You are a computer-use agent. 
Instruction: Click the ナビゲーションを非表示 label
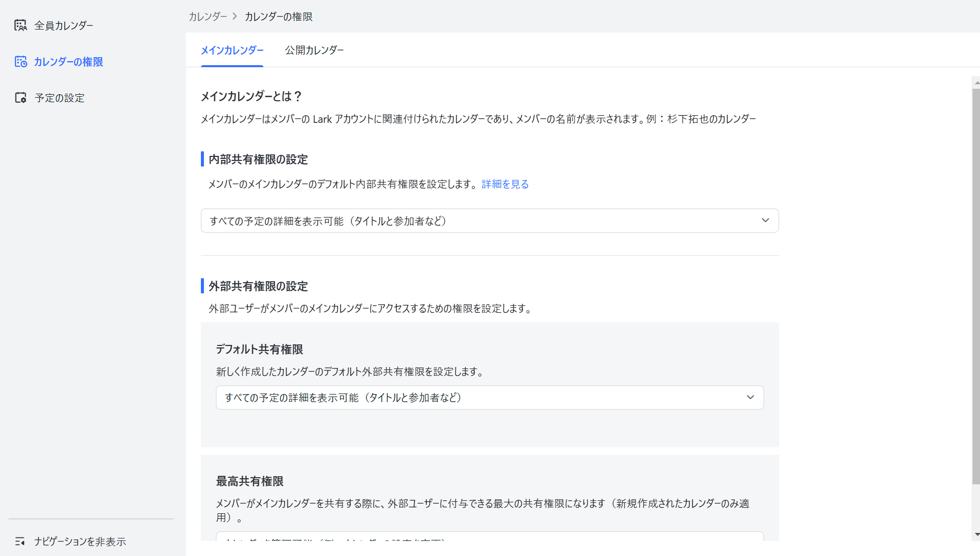80,541
